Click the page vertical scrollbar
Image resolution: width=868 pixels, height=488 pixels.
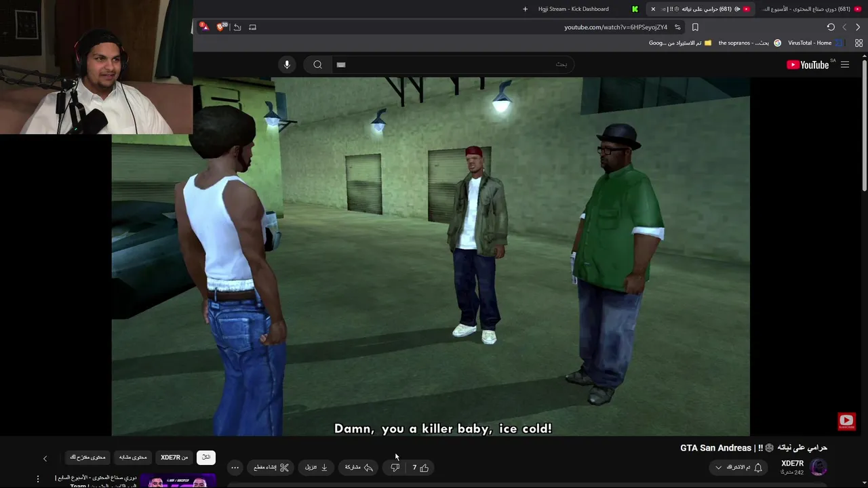coord(865,125)
